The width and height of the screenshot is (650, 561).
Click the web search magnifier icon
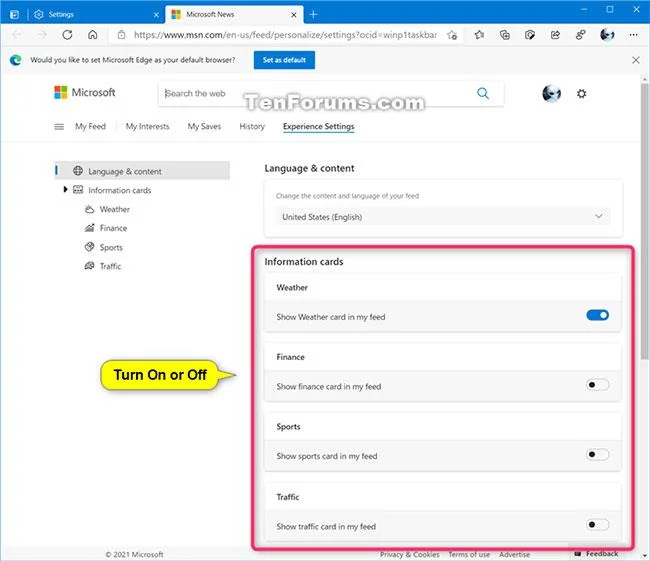[x=483, y=93]
